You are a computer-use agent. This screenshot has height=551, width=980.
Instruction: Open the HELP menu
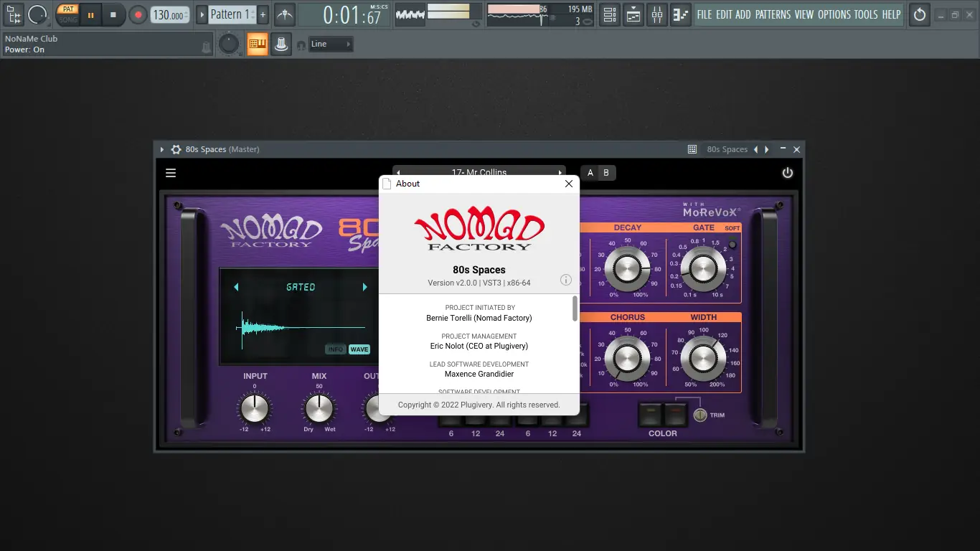(x=891, y=14)
